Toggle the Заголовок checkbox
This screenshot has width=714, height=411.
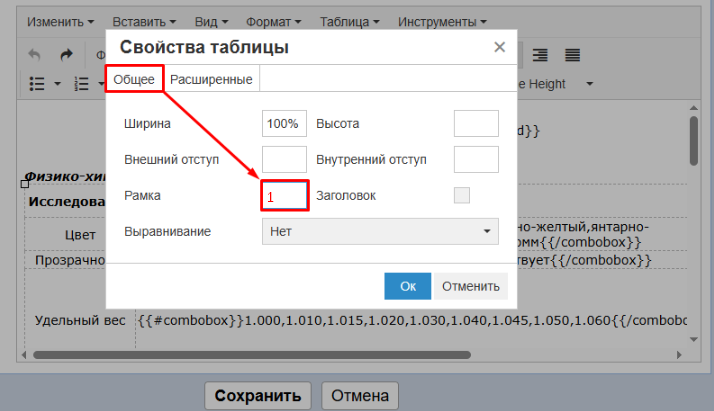tap(462, 195)
